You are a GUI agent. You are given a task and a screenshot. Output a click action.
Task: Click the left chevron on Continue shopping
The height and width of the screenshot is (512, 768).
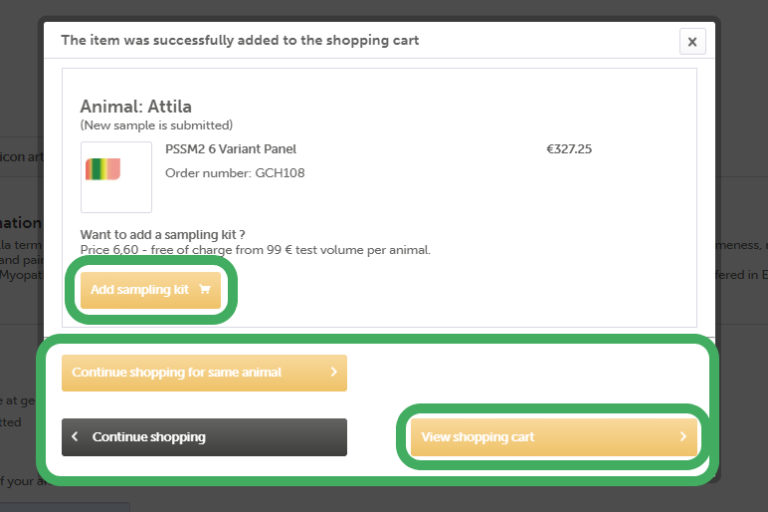pyautogui.click(x=76, y=437)
